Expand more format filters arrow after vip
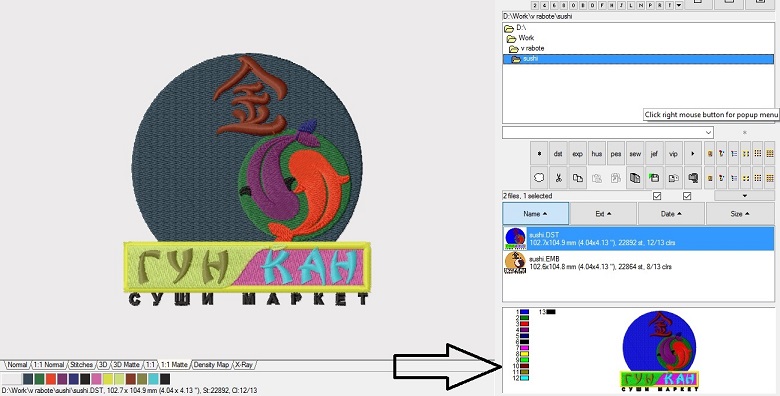This screenshot has height=396, width=780. (692, 154)
